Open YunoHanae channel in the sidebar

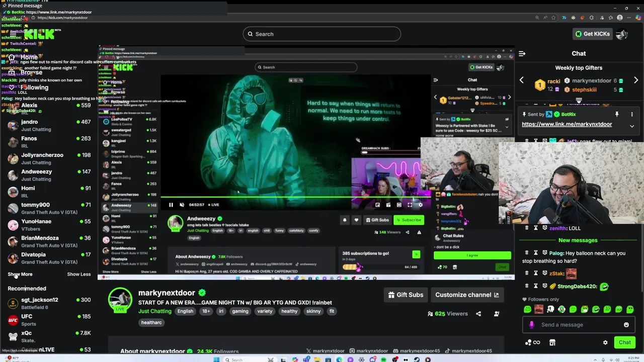click(49, 225)
